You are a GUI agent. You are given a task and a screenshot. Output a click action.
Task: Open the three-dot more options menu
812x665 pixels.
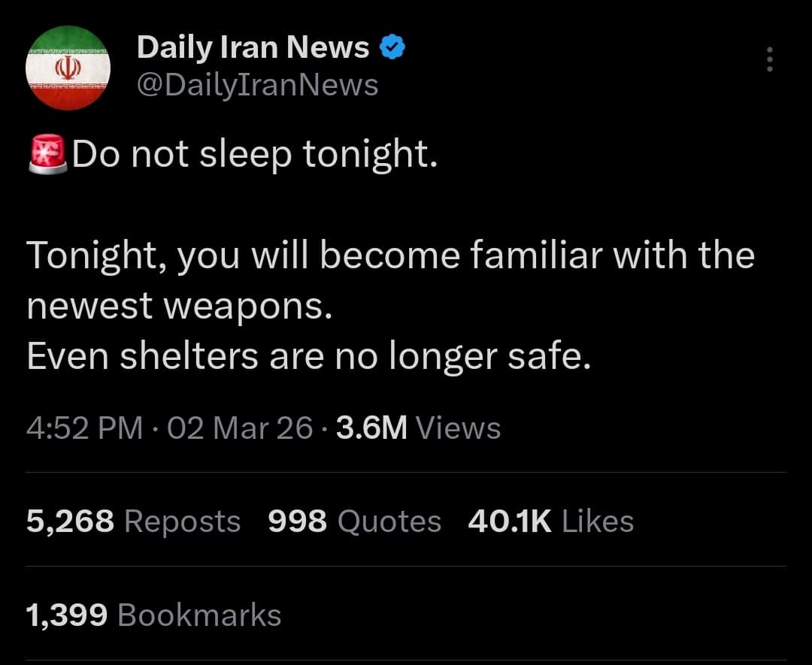(768, 59)
